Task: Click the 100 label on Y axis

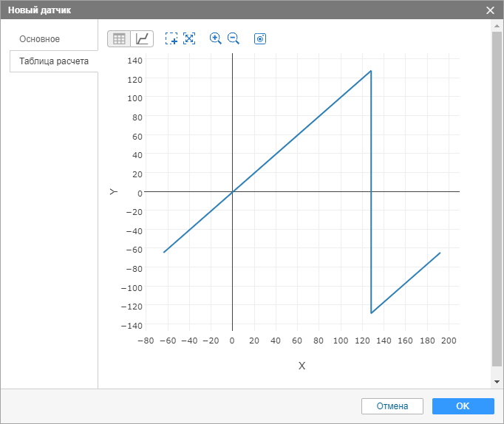Action: [x=134, y=98]
